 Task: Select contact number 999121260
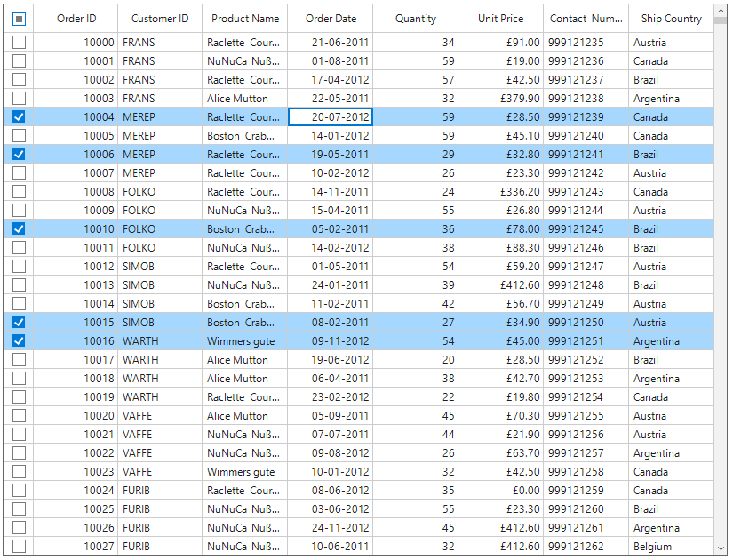pyautogui.click(x=586, y=509)
